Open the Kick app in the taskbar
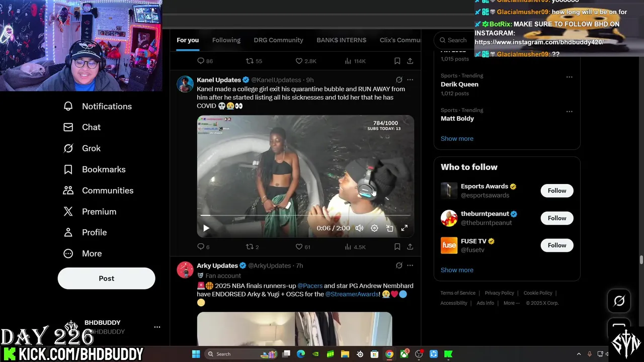 click(x=448, y=354)
